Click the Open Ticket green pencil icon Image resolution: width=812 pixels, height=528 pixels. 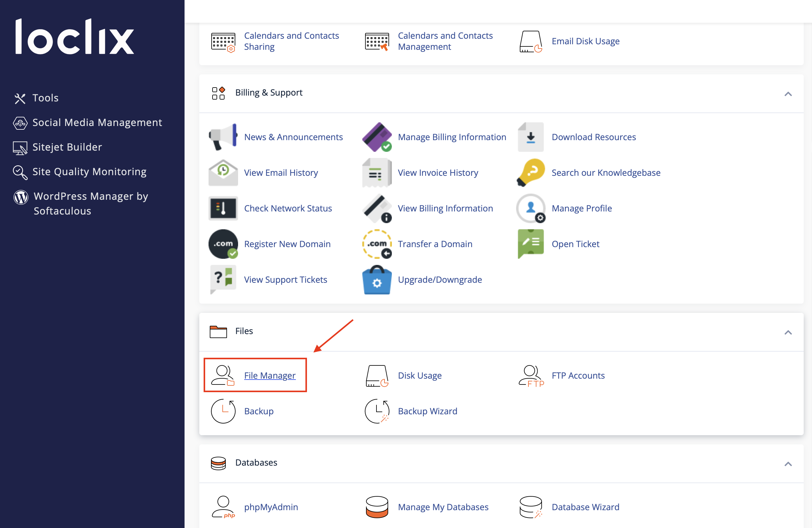click(530, 244)
